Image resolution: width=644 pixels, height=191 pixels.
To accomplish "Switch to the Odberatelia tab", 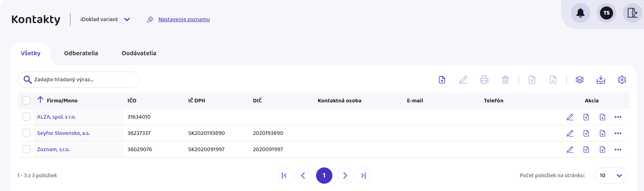I will pyautogui.click(x=81, y=53).
